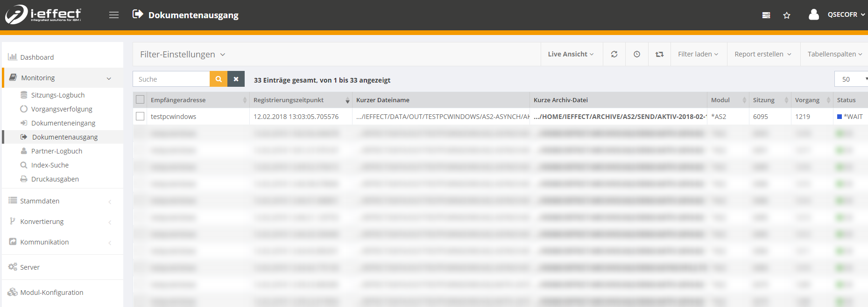Open the Tabellenspalten dropdown
Image resolution: width=868 pixels, height=307 pixels.
[834, 54]
